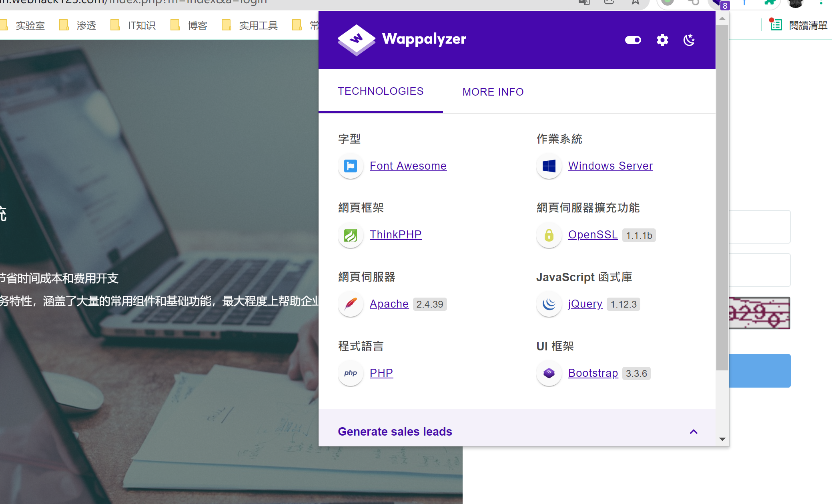The width and height of the screenshot is (832, 504).
Task: Click the Bootstrap logo icon
Action: coord(549,373)
